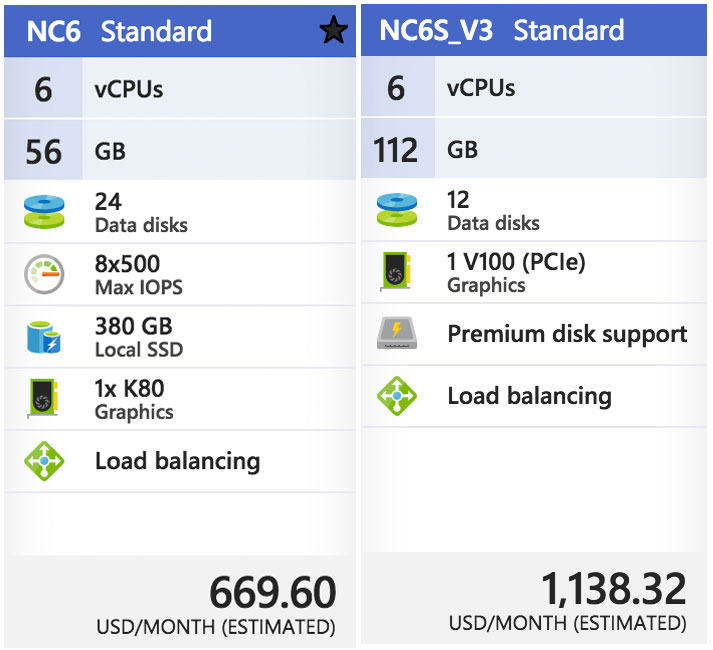713x650 pixels.
Task: Click the Local SSD storage icon
Action: 43,337
